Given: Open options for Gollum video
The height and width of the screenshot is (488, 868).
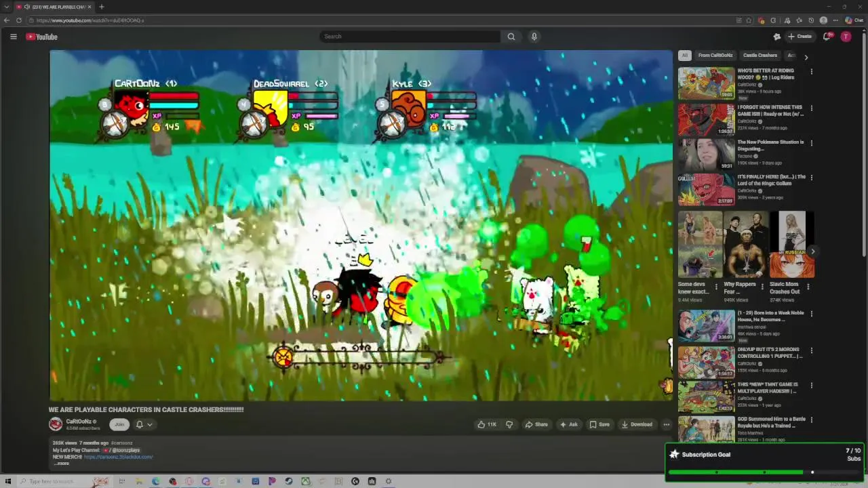Looking at the screenshot, I should click(x=811, y=178).
